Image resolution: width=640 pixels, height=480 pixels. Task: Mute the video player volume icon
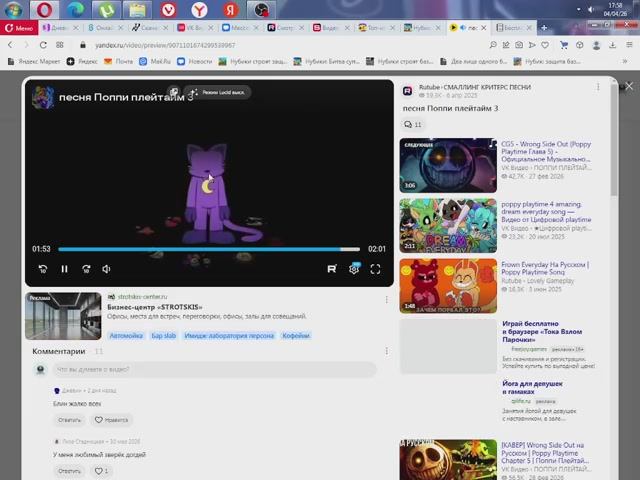coord(106,269)
